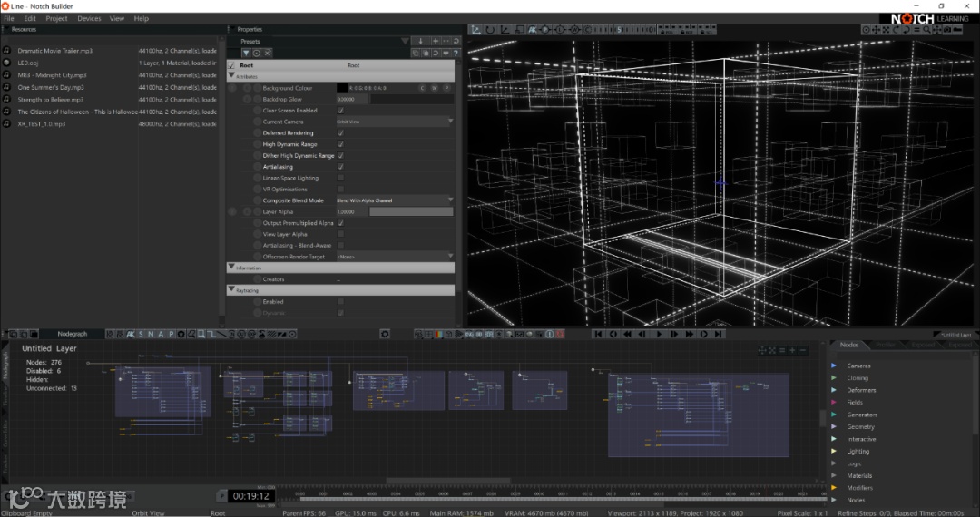Image resolution: width=980 pixels, height=517 pixels.
Task: Click the rotate tool icon in the viewport toolbar
Action: (491, 30)
